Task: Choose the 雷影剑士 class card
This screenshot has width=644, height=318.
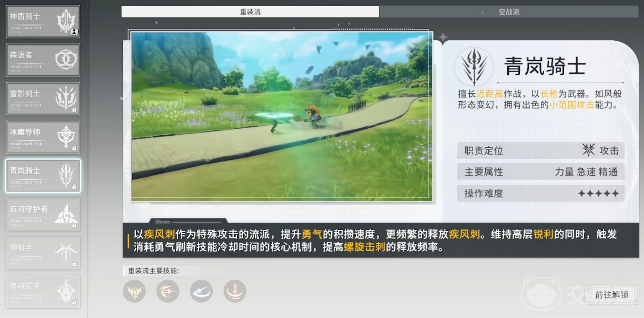Action: pos(43,99)
